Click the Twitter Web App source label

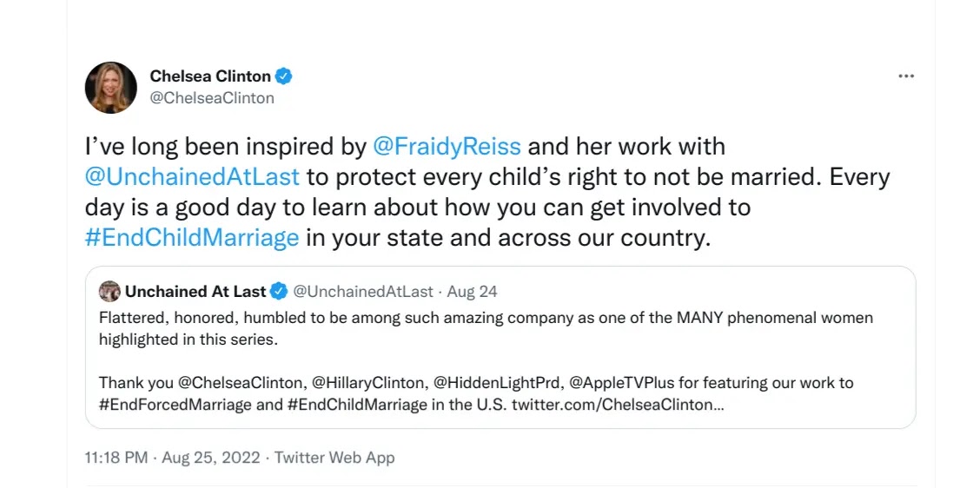334,457
